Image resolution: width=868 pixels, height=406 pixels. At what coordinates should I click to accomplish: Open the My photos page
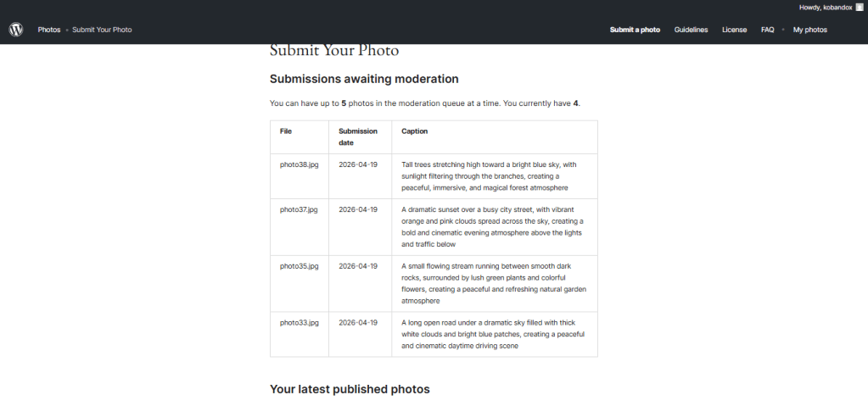(x=809, y=30)
